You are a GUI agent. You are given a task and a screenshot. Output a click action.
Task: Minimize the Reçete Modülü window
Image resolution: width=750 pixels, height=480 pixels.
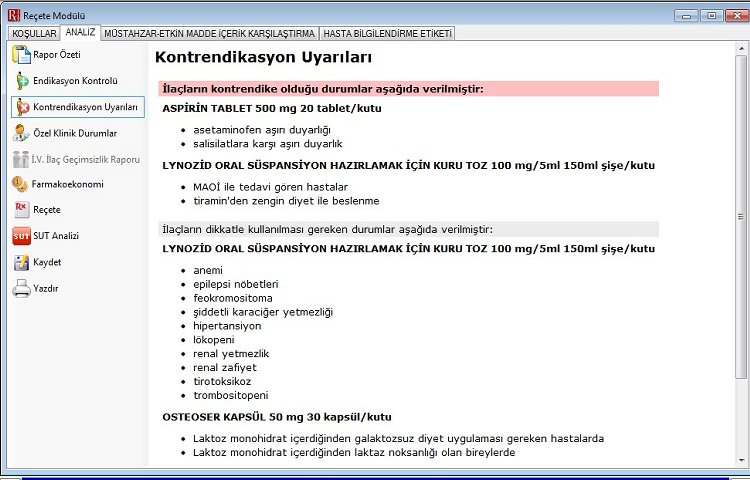click(x=686, y=16)
